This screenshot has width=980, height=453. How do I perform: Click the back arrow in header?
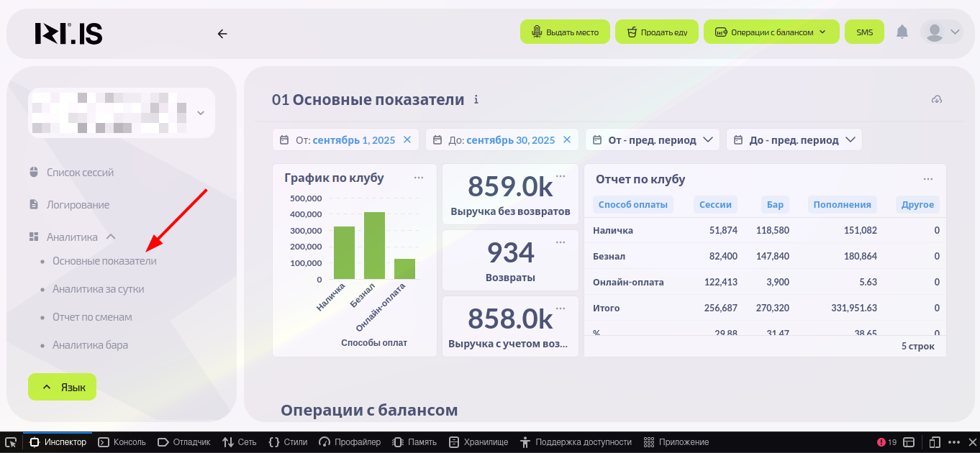[222, 33]
